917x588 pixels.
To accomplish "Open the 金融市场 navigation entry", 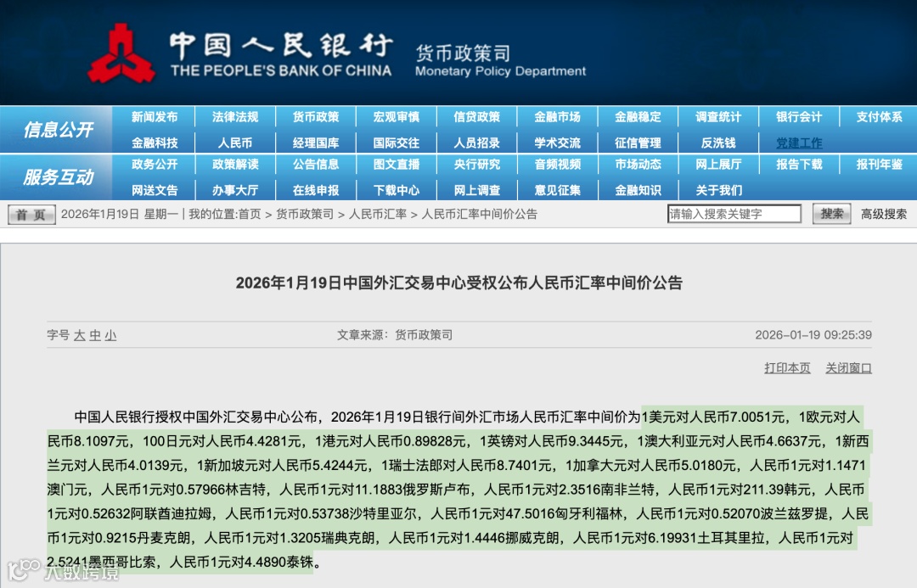I will point(559,117).
